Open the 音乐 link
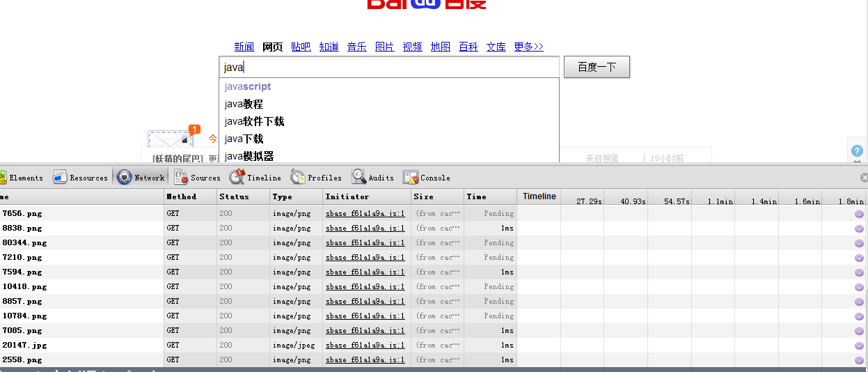 (357, 47)
